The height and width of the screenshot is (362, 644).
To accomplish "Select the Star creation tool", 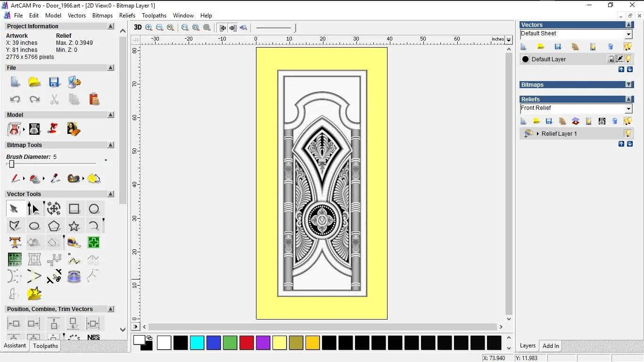I will [x=74, y=226].
